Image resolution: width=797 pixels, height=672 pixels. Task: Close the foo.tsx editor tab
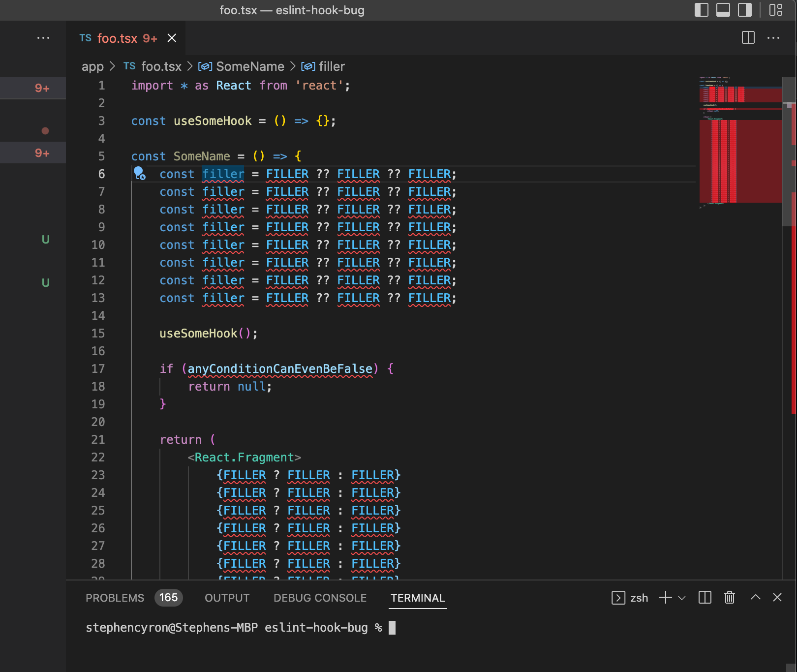tap(172, 38)
